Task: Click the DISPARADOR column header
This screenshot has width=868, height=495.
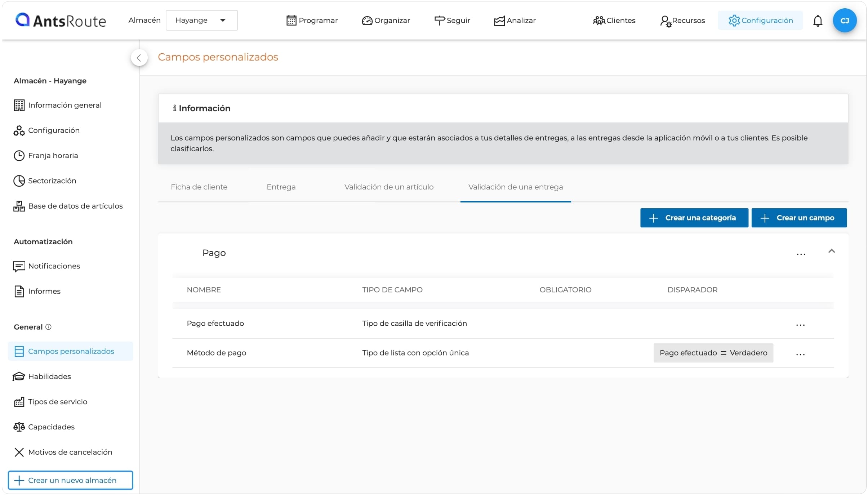Action: click(x=693, y=290)
